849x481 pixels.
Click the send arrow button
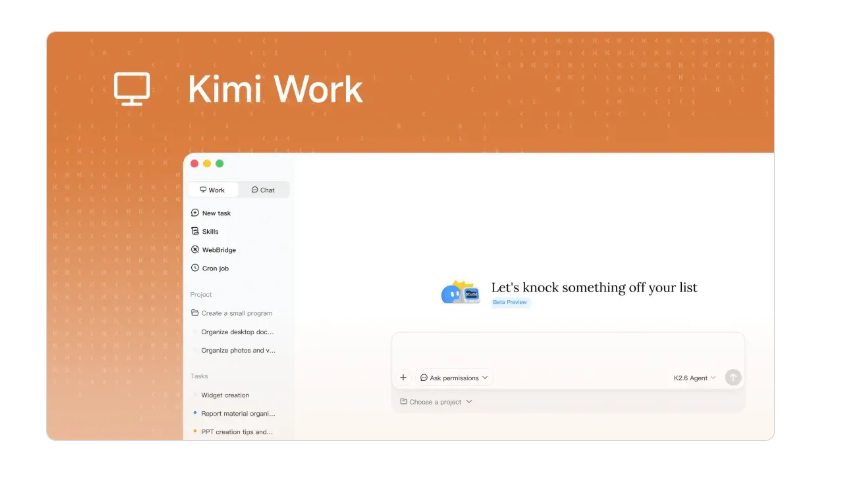(733, 378)
